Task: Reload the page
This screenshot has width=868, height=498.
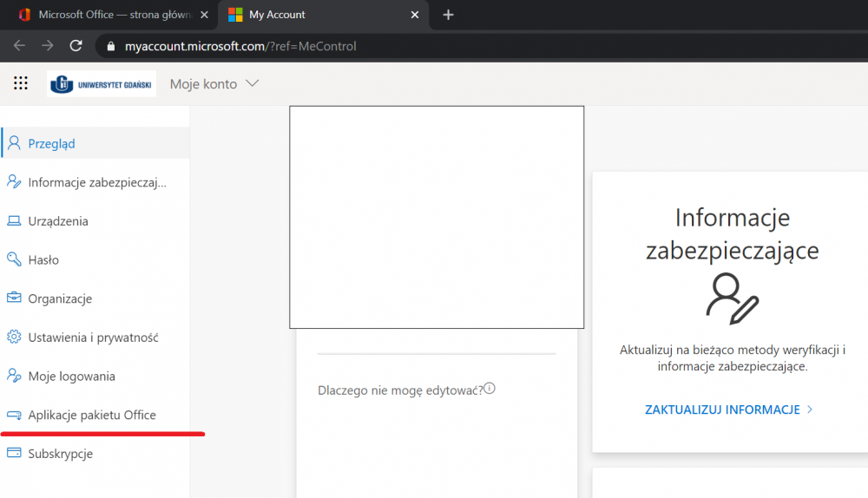Action: [x=76, y=46]
